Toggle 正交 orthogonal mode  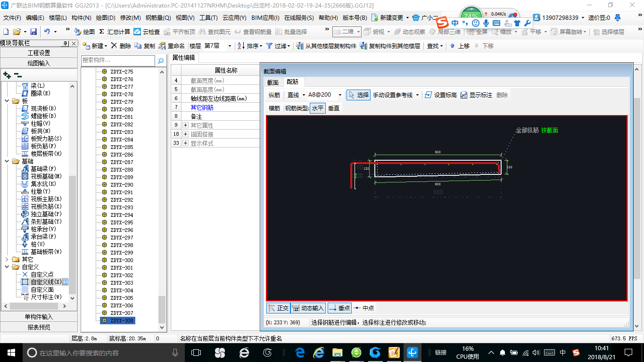(278, 308)
